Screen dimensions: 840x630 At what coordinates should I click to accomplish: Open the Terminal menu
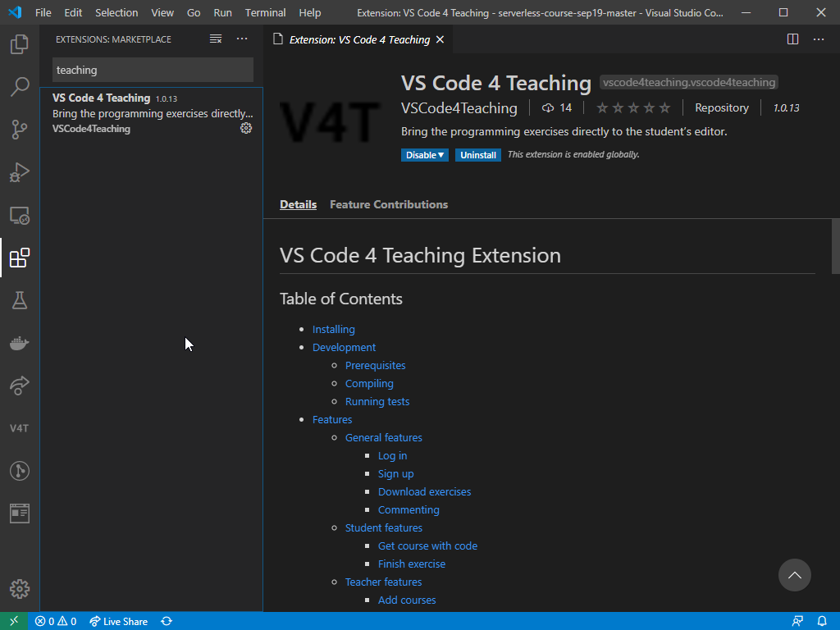click(265, 12)
